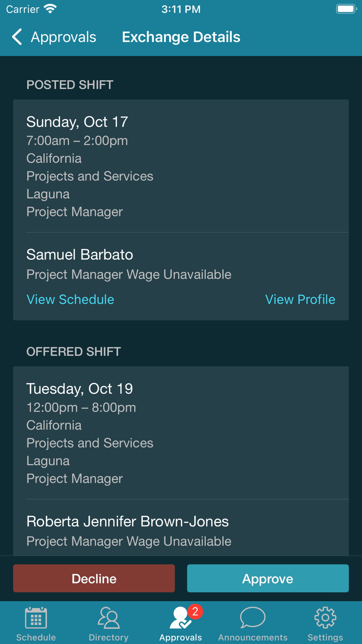Tap the Wi-Fi status icon
Image resolution: width=362 pixels, height=644 pixels.
(50, 9)
